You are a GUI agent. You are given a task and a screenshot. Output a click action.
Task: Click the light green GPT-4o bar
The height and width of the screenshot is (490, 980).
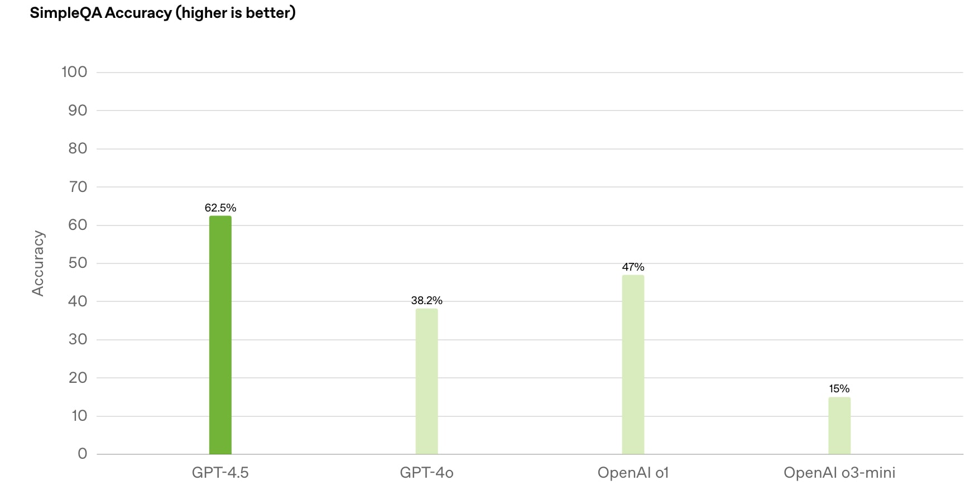coord(426,381)
